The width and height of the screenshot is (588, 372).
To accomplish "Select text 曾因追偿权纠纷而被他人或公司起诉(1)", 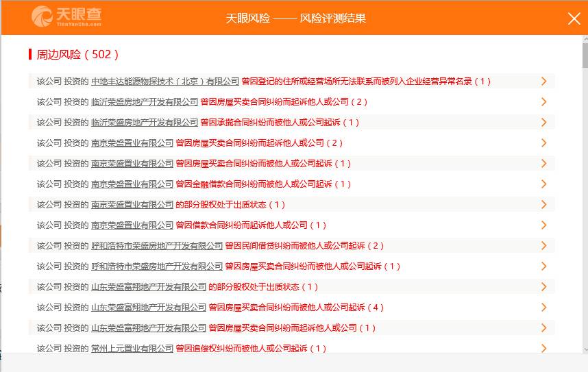I will click(x=251, y=349).
